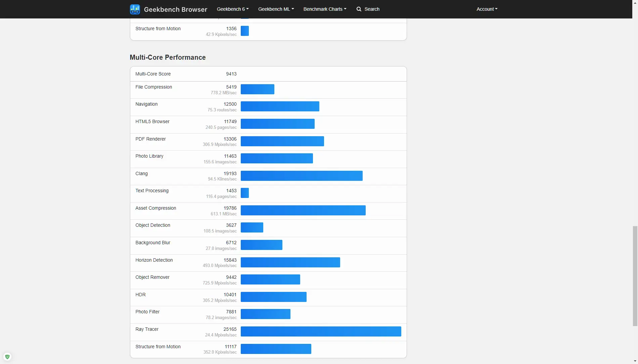Click the 27.8 images/sec rate

click(221, 249)
